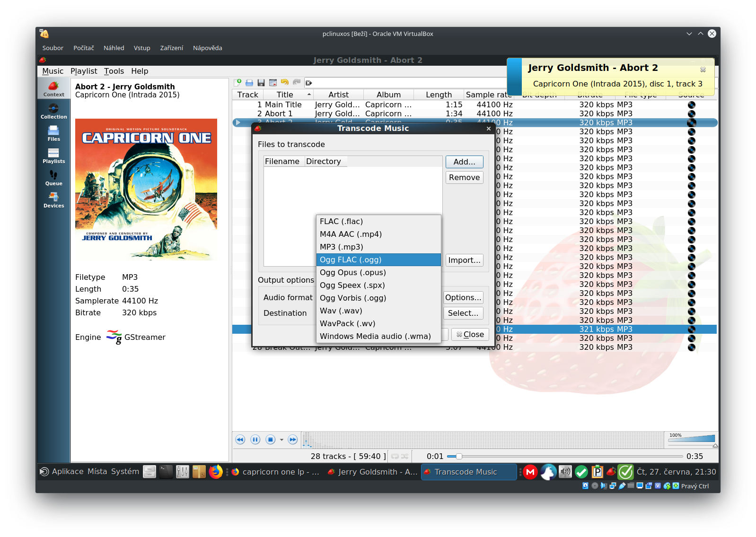The image size is (756, 537).
Task: Click the load playlist toolbar icon
Action: coord(249,83)
